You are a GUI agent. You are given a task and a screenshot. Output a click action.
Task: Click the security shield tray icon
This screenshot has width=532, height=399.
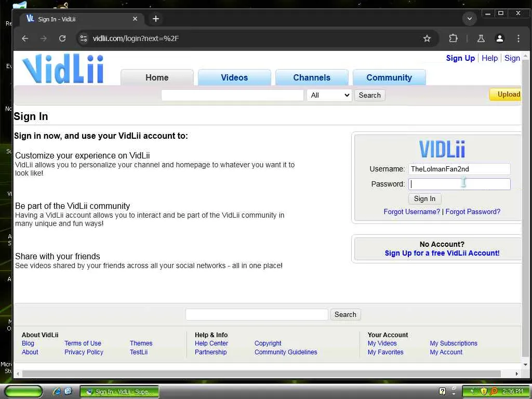484,392
